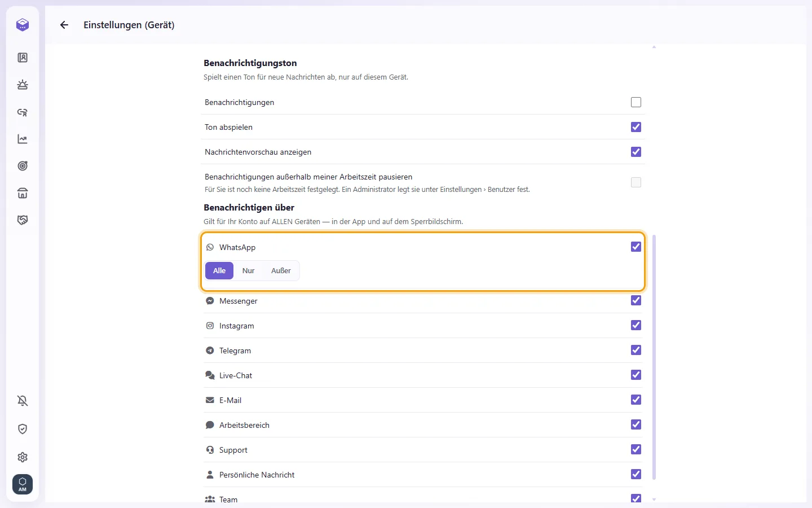
Task: Untick the Messenger checkbox
Action: tap(636, 300)
